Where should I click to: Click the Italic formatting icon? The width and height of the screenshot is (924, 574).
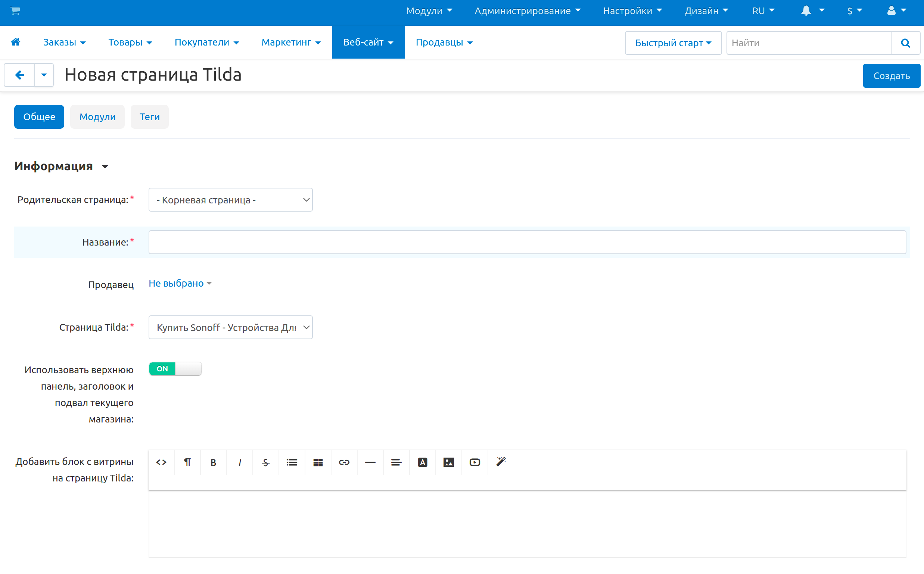click(x=239, y=462)
